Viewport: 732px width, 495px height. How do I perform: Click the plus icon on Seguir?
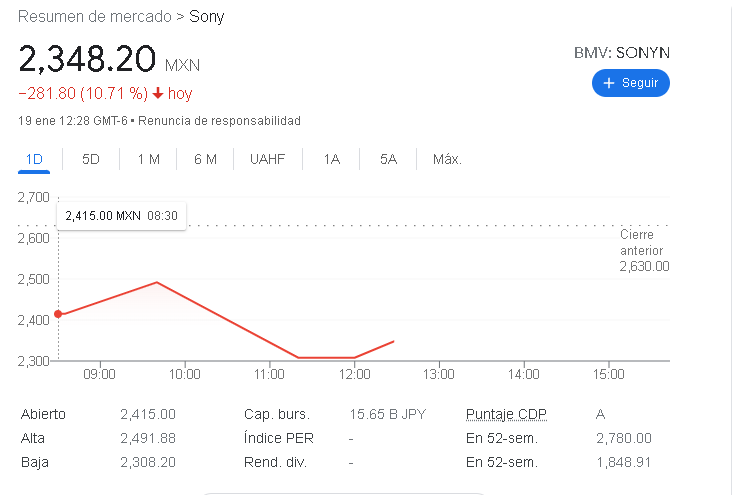(608, 83)
